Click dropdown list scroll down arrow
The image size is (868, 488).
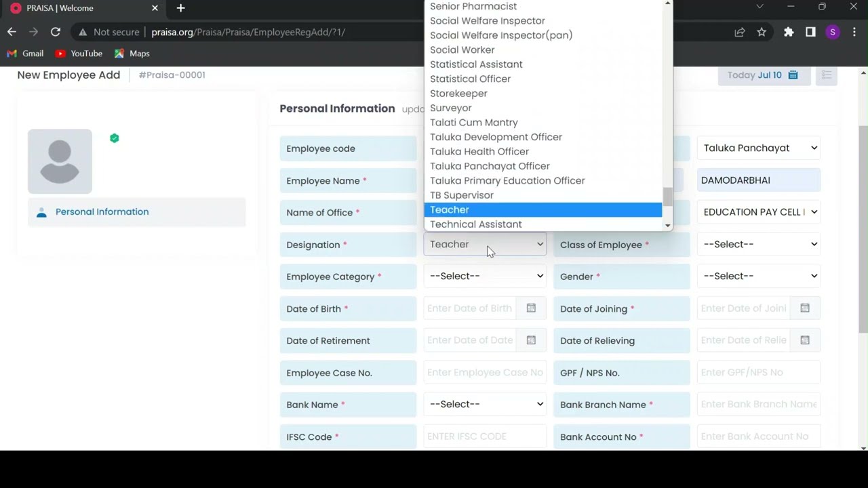tap(668, 226)
